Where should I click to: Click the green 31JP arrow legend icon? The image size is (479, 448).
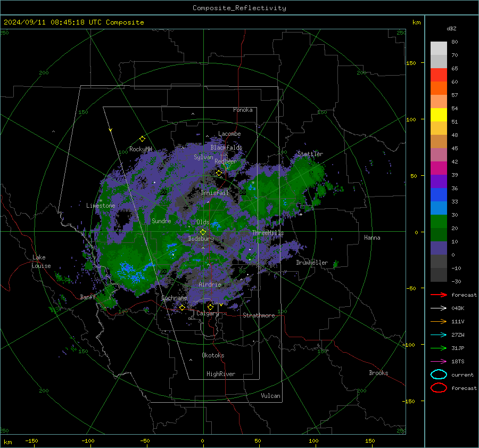439,348
